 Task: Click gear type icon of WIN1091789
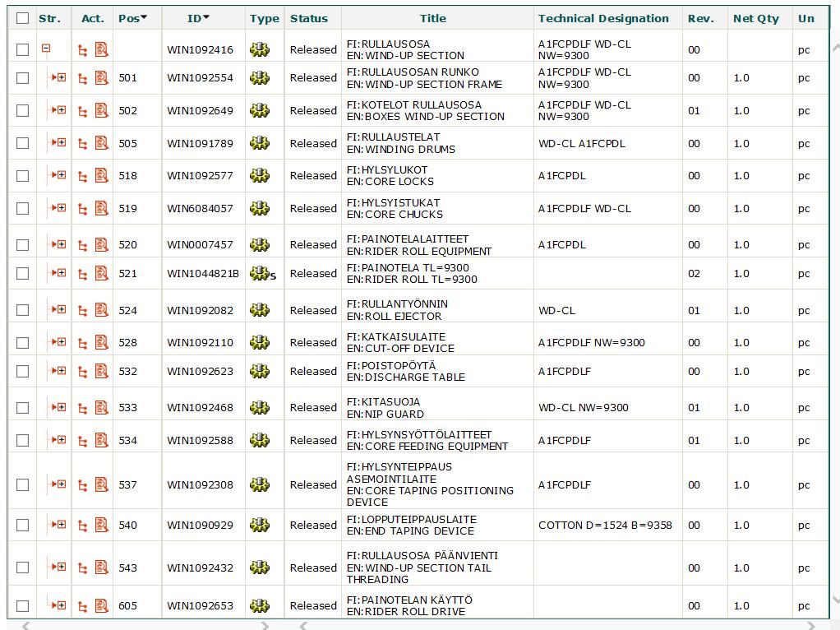pyautogui.click(x=260, y=143)
